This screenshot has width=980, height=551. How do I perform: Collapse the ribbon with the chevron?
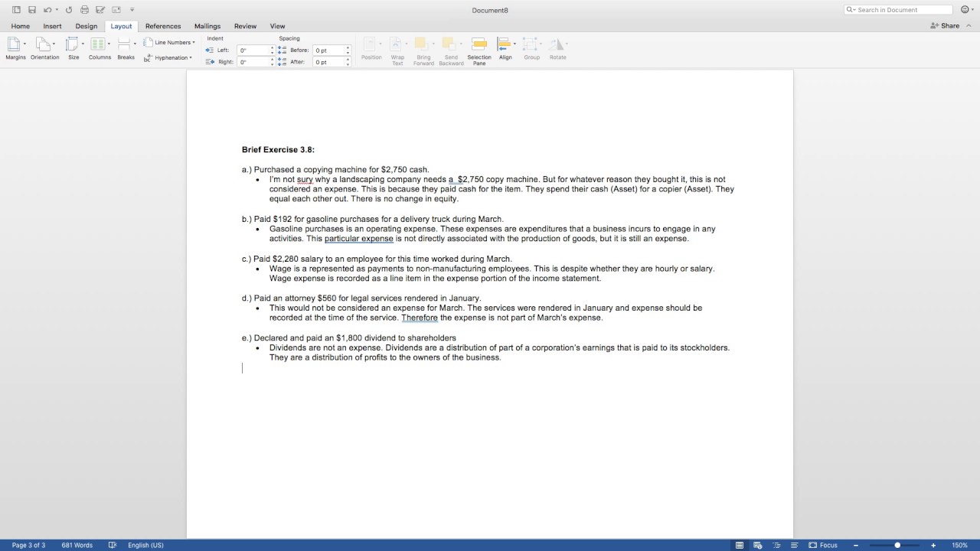[x=969, y=25]
